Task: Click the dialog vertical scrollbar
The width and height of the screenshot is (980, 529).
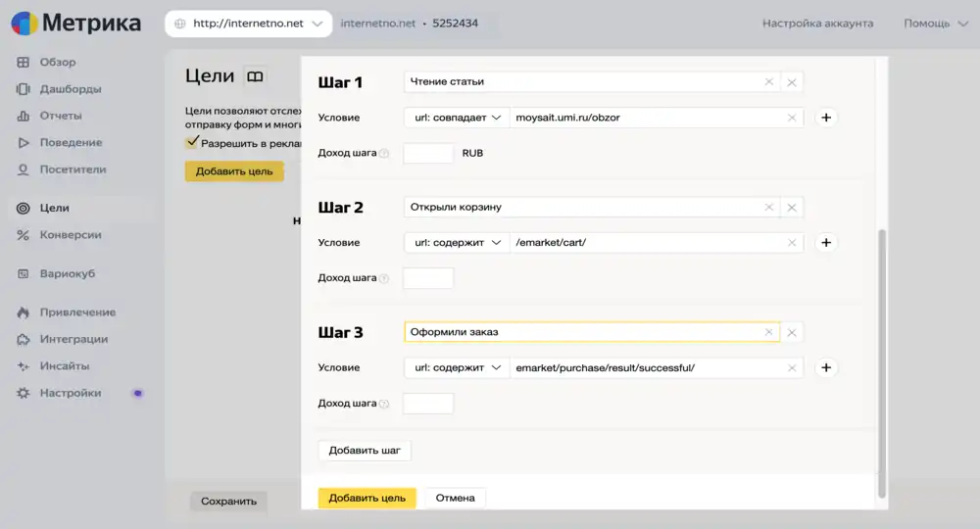Action: tap(882, 362)
